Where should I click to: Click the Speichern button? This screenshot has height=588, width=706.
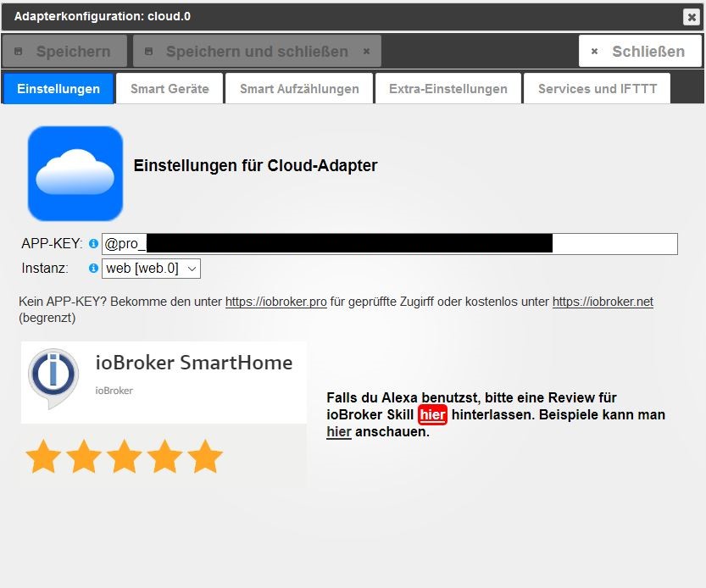tap(64, 52)
